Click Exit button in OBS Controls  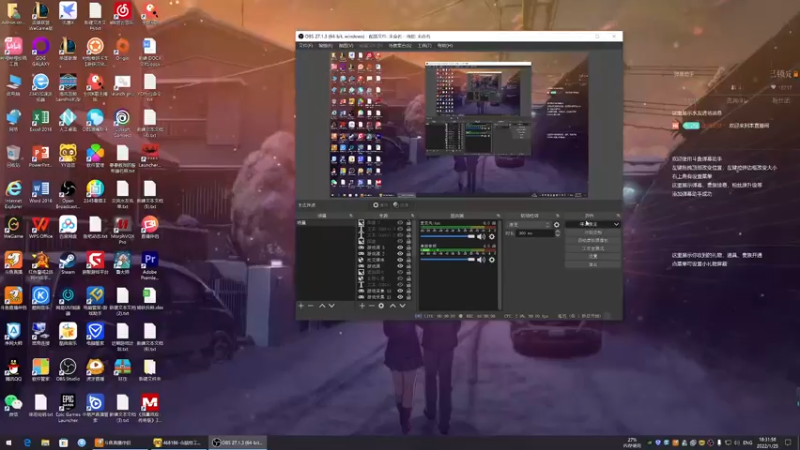tap(593, 265)
